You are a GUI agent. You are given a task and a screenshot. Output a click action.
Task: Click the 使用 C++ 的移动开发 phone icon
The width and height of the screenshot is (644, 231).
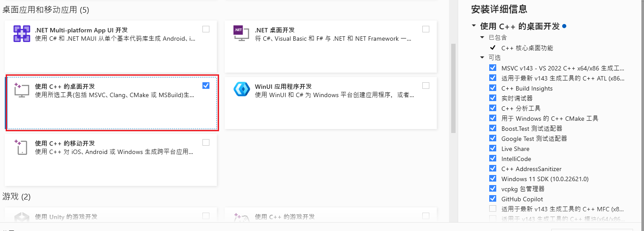click(21, 147)
